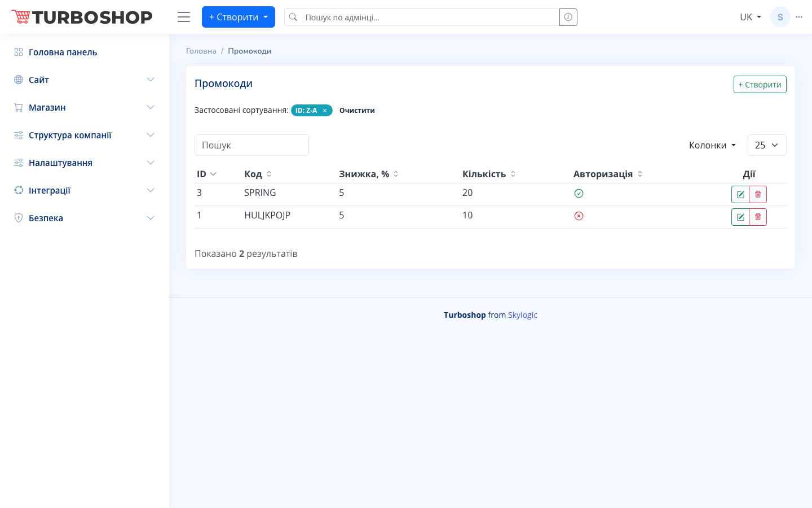Click the search magnifier icon

point(293,17)
